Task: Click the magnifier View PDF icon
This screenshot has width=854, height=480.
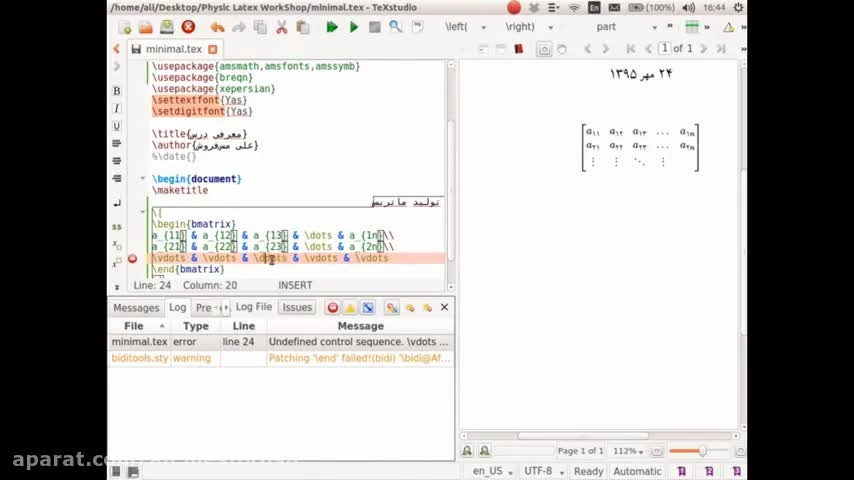Action: point(396,27)
